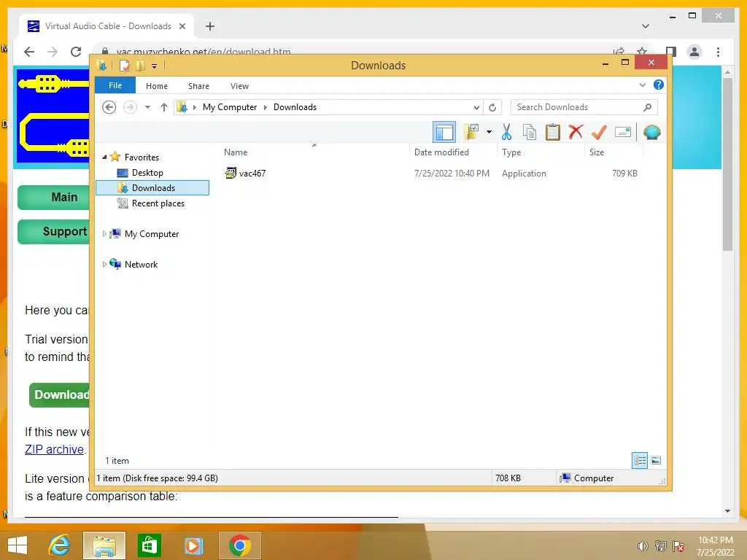The height and width of the screenshot is (560, 747).
Task: Select Recent places in navigation pane
Action: [158, 203]
